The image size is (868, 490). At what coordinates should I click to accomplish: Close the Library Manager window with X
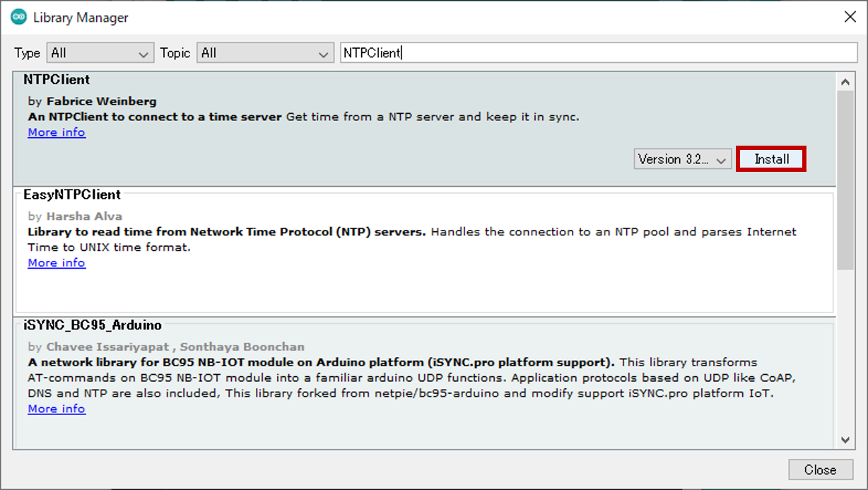[x=850, y=16]
